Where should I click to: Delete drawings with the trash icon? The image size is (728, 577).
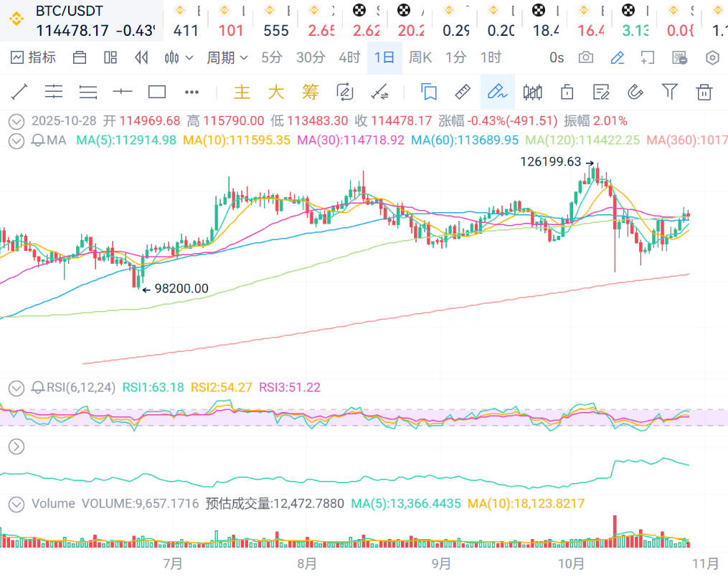[x=704, y=92]
